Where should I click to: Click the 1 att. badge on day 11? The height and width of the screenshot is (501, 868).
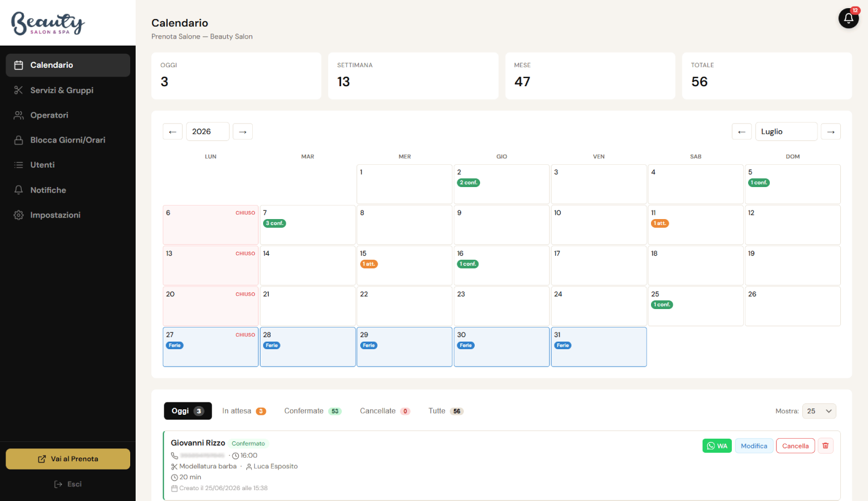[660, 223]
